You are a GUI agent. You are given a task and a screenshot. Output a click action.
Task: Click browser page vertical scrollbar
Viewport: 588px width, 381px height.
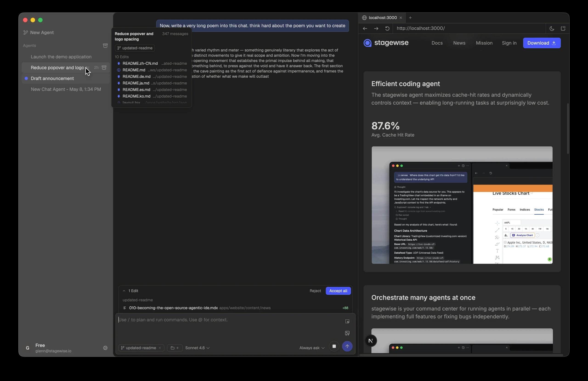point(568,128)
